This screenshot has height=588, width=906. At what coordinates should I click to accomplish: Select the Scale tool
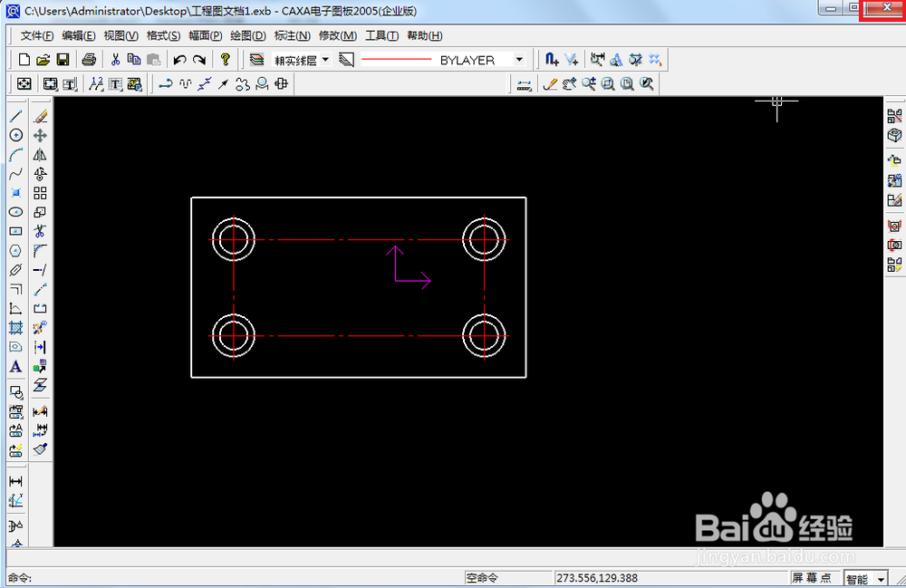[40, 212]
